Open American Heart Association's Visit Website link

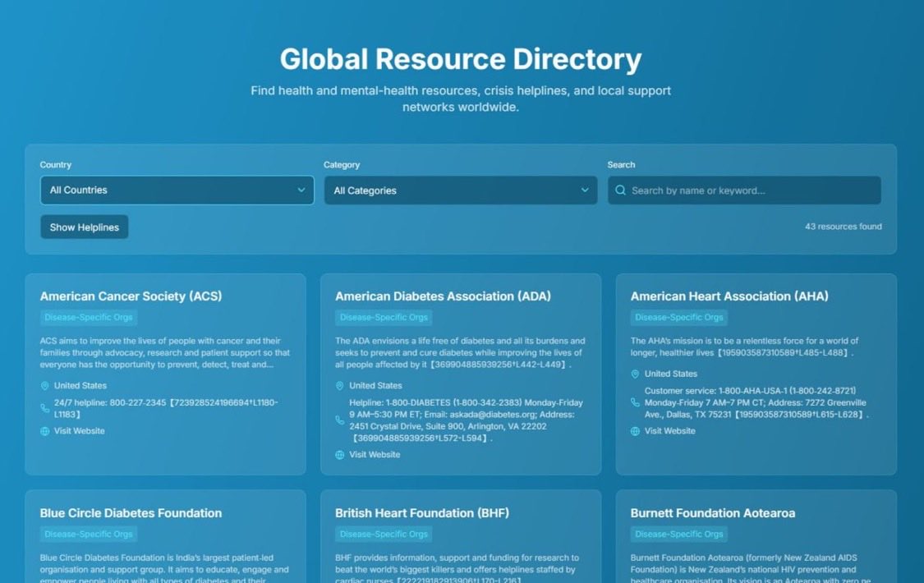coord(670,431)
